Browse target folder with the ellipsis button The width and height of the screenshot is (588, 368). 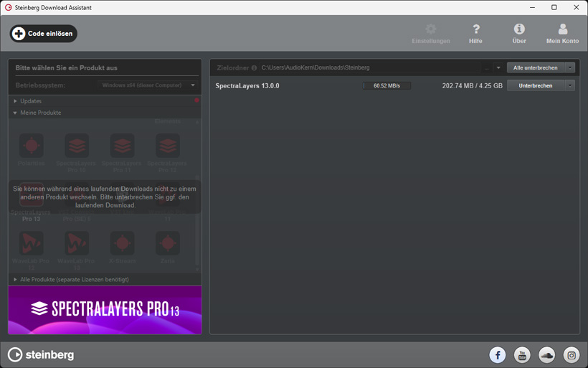coord(487,68)
